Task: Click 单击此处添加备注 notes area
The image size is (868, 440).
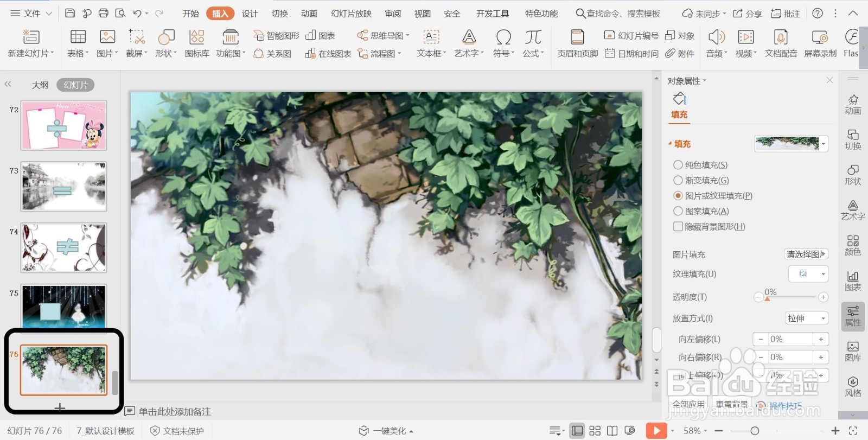Action: [175, 411]
